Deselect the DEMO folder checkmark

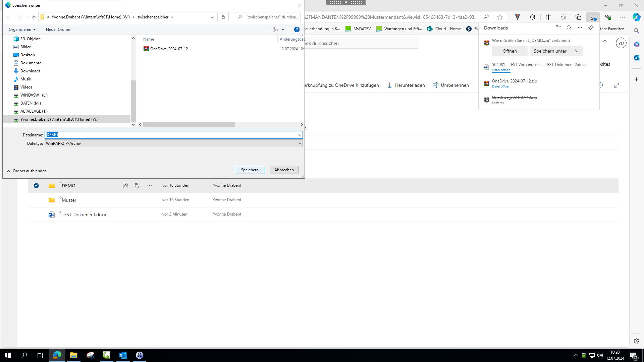point(36,186)
